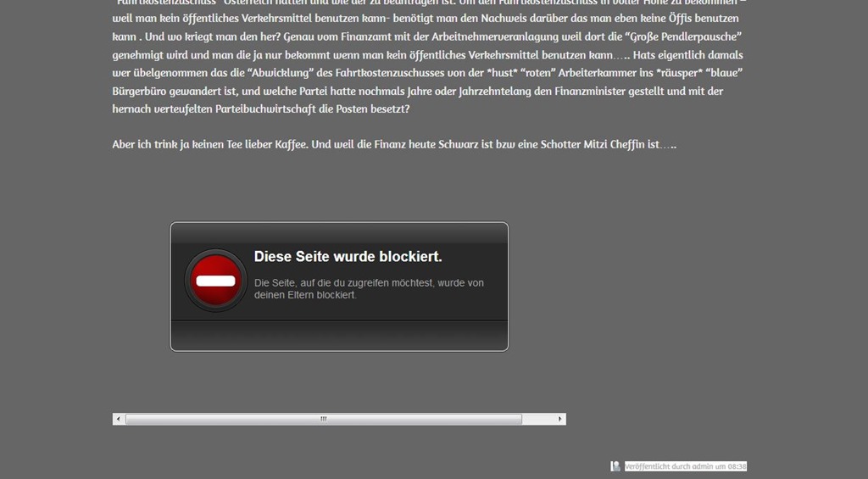This screenshot has width=868, height=479.
Task: Click the "08:38" publish time
Action: pyautogui.click(x=735, y=466)
